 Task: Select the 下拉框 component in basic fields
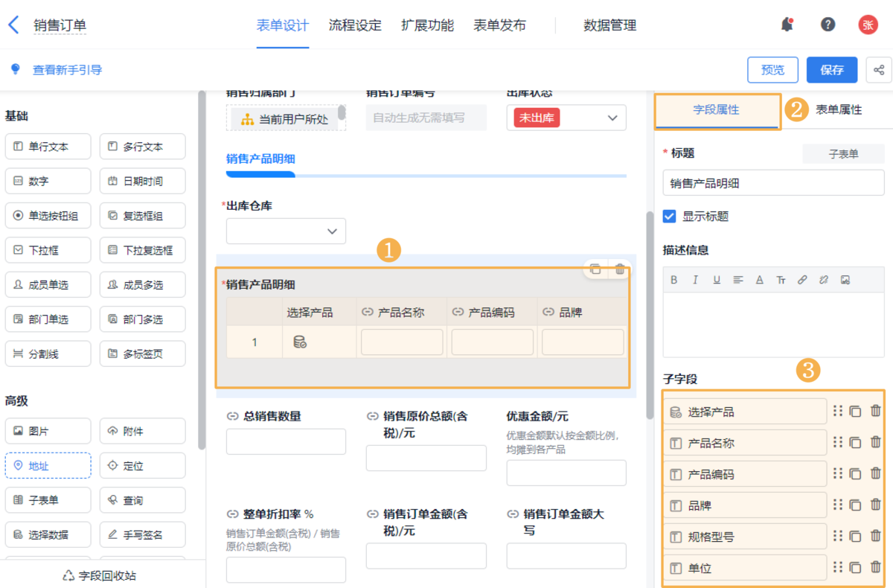point(48,250)
